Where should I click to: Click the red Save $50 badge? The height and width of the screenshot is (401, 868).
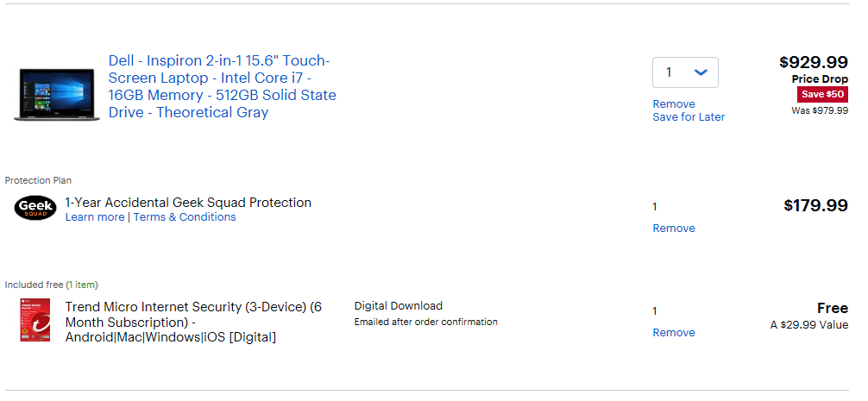(822, 95)
